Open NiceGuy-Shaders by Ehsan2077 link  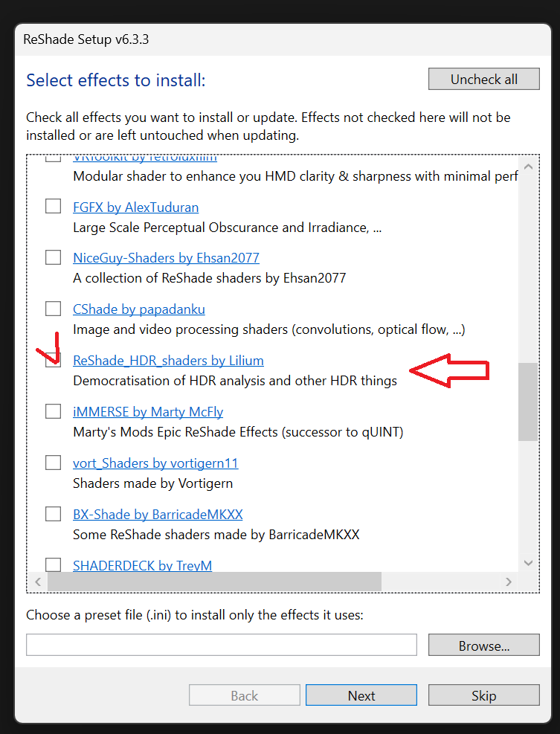click(167, 258)
